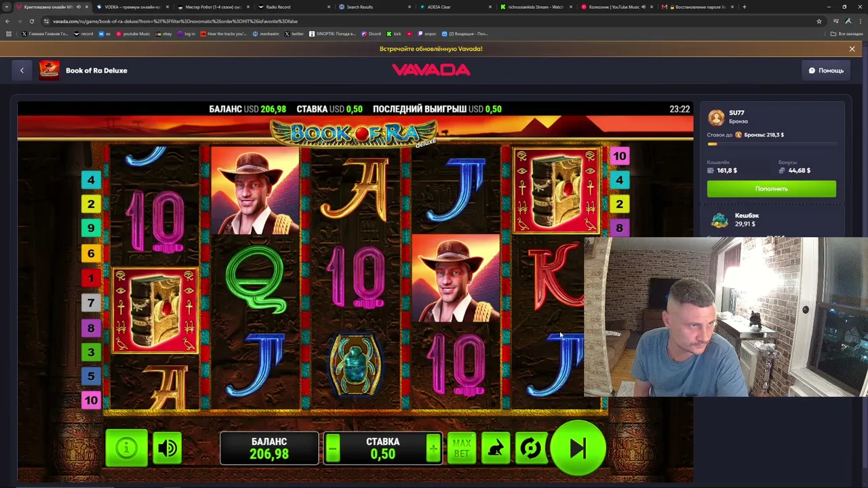Switch to the YouTube Music browser tab
868x488 pixels.
[x=616, y=7]
